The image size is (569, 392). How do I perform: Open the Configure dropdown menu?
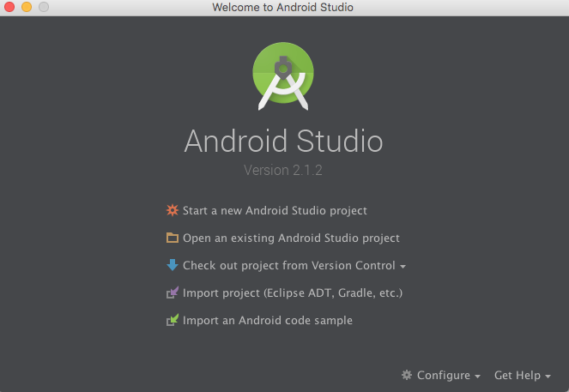449,376
